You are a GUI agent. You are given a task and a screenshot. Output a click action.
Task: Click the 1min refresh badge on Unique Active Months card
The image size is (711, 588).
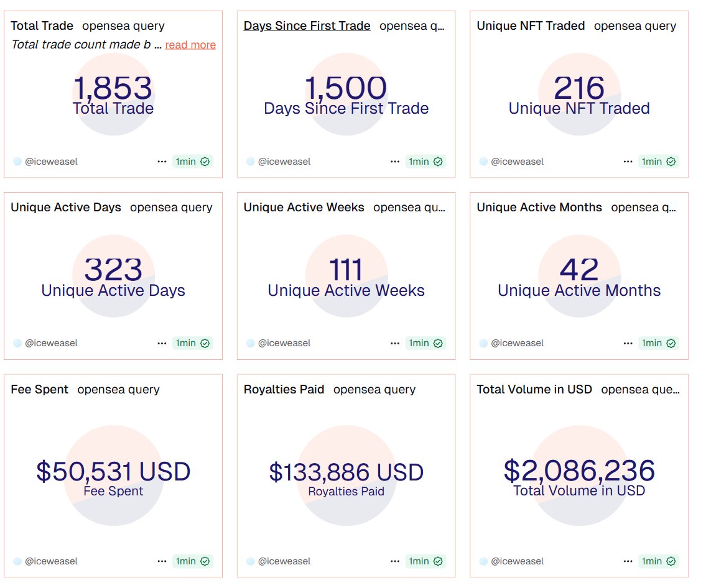[659, 343]
